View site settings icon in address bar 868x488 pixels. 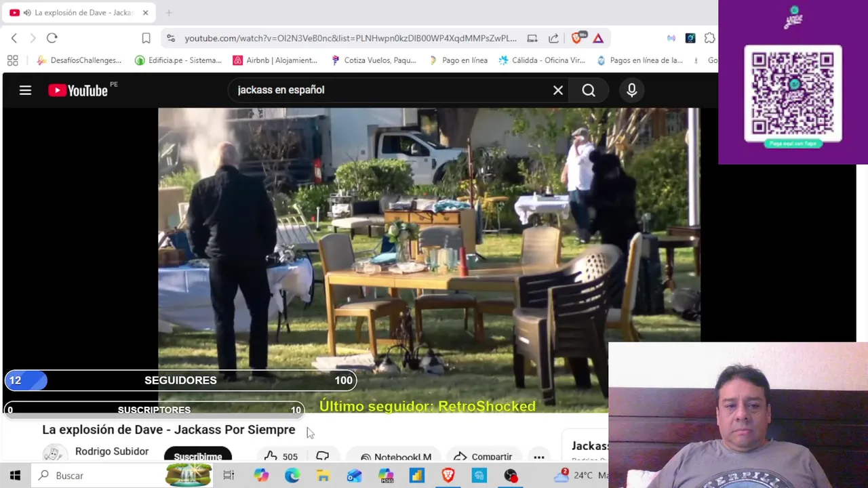[171, 39]
